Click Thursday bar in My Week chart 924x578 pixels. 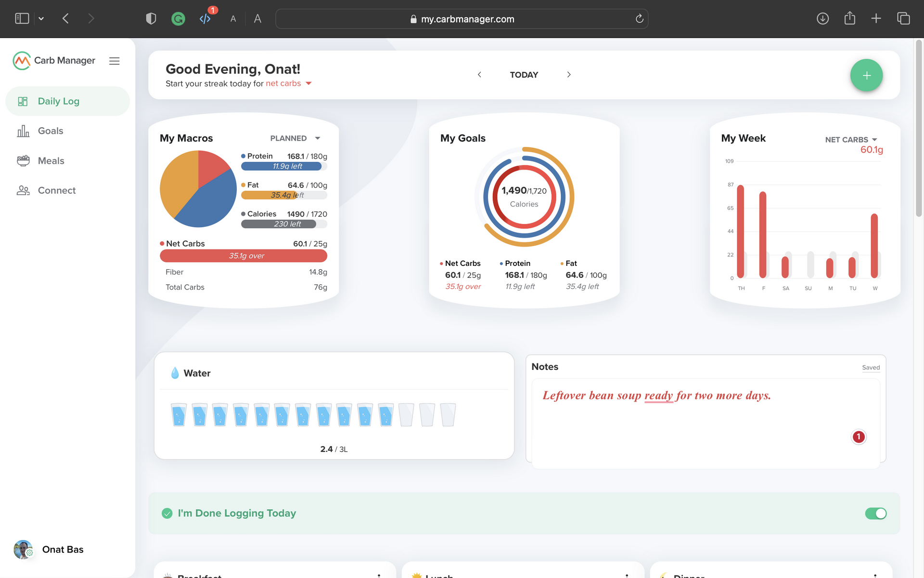tap(741, 232)
